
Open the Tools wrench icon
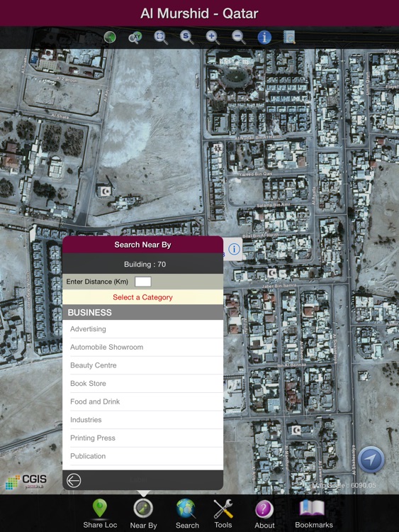click(x=223, y=509)
